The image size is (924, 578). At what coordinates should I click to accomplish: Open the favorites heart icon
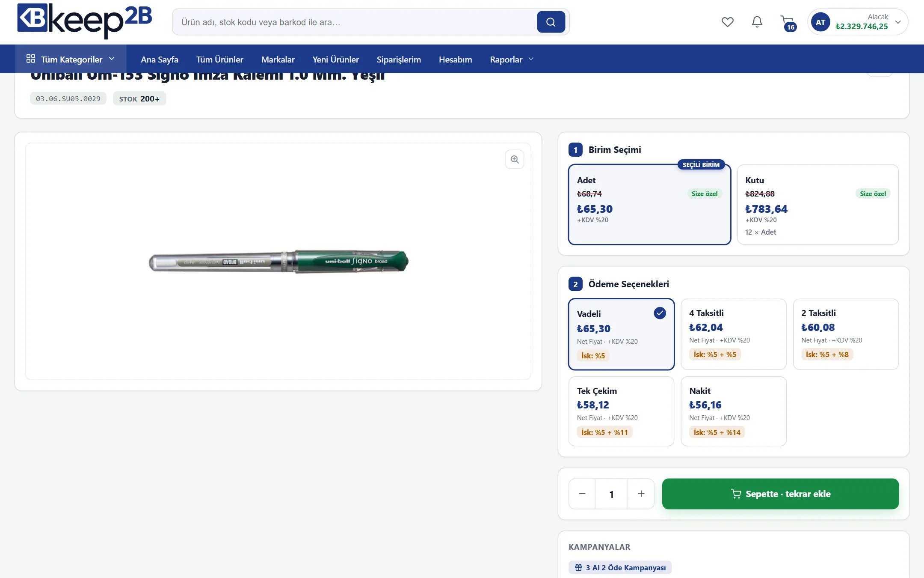[x=727, y=22]
